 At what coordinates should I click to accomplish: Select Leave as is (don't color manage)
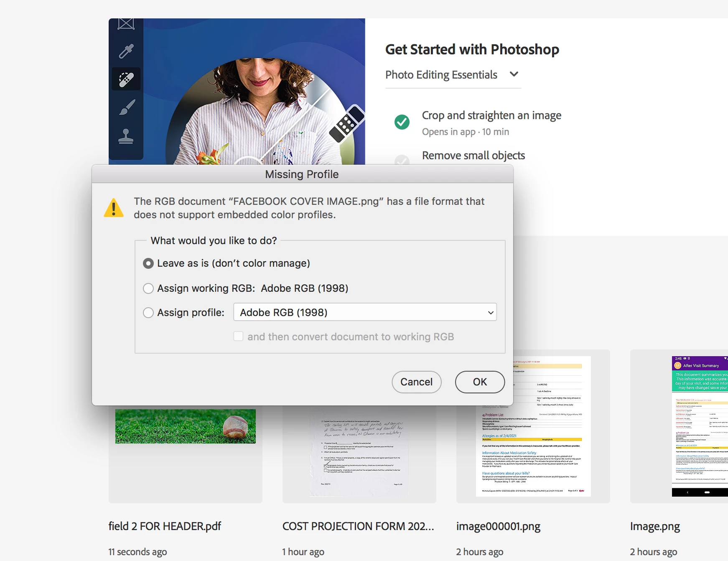tap(148, 263)
